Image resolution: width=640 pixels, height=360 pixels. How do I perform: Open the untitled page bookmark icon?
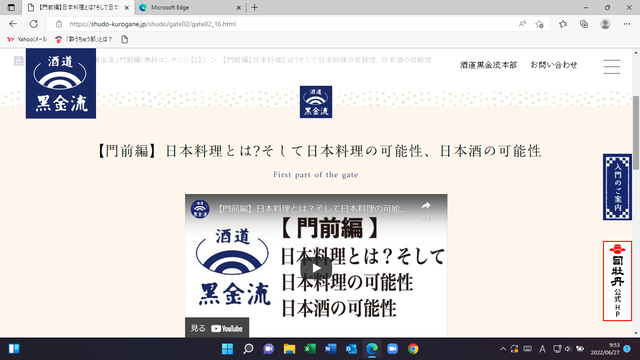[124, 40]
